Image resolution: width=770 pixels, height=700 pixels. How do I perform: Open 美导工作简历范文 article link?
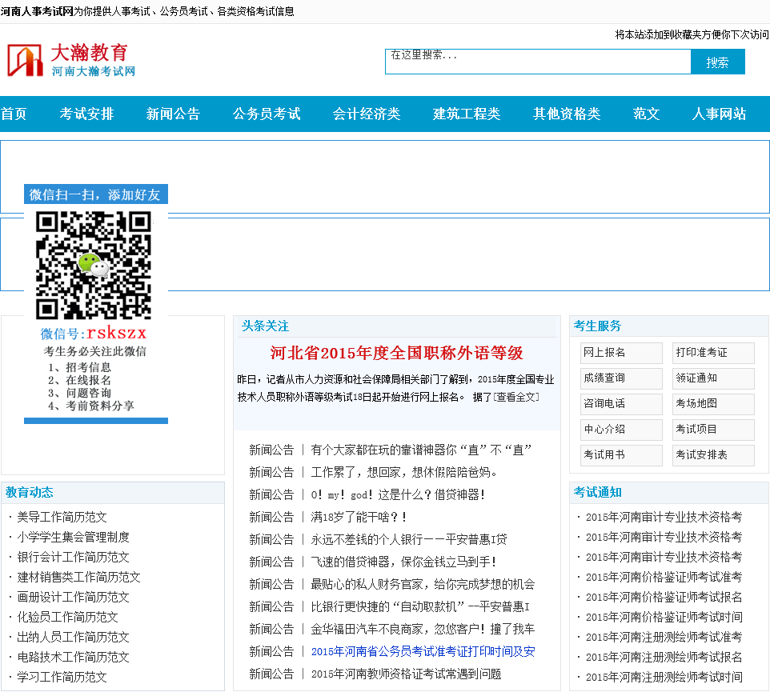click(x=62, y=517)
